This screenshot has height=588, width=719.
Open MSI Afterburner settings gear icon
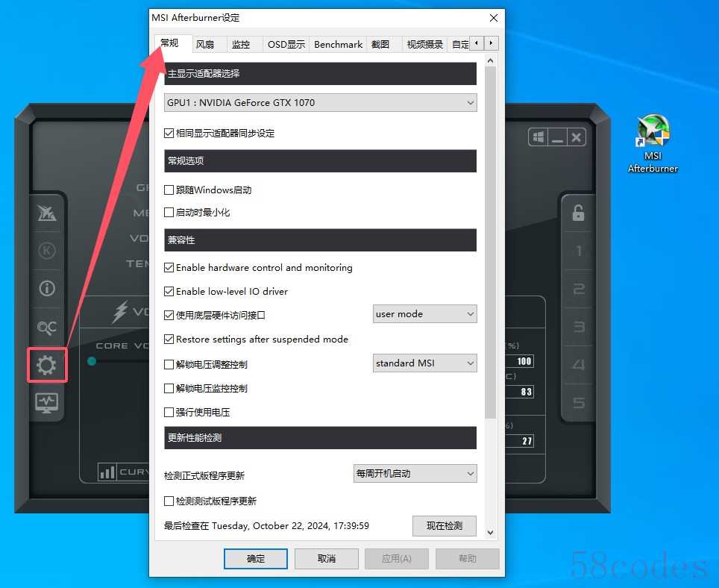click(x=47, y=365)
